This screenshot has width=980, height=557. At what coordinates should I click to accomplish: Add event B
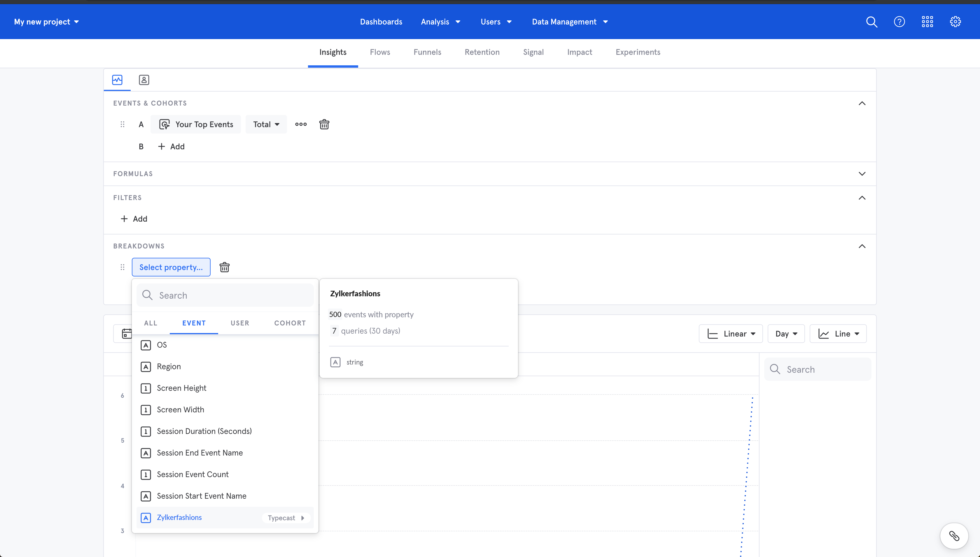pyautogui.click(x=171, y=146)
